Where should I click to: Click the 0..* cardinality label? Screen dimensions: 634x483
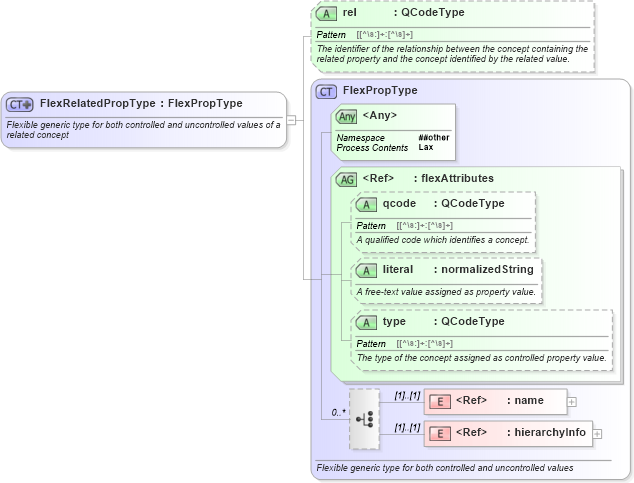[338, 413]
